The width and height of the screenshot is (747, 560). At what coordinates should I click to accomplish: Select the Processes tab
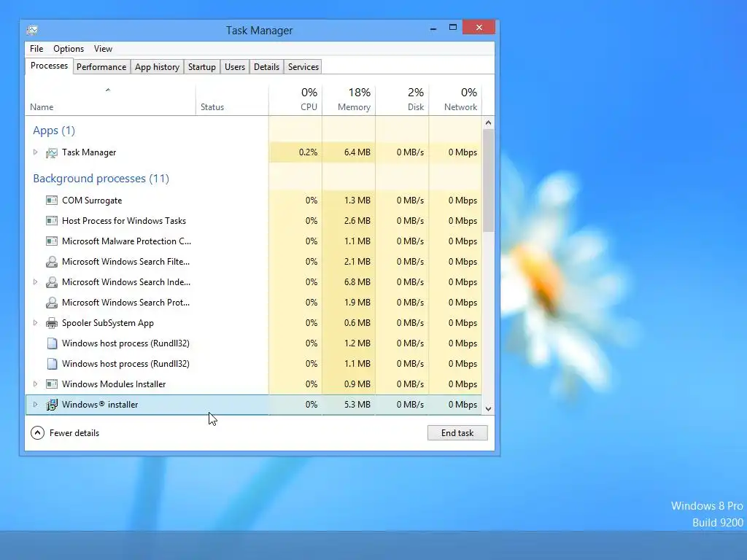(x=49, y=66)
